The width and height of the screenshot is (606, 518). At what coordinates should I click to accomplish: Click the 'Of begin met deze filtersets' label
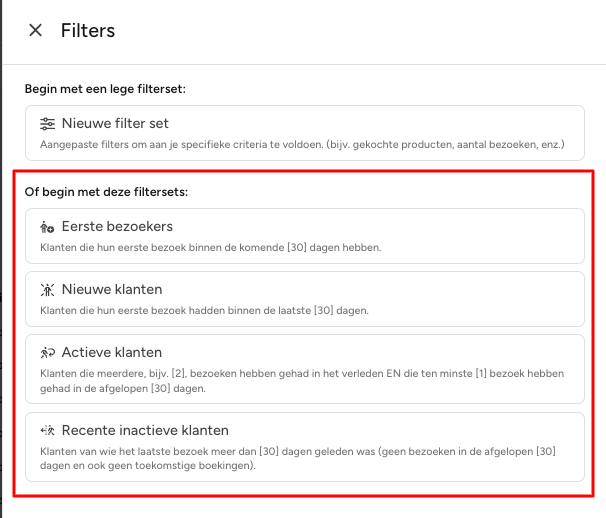(107, 191)
